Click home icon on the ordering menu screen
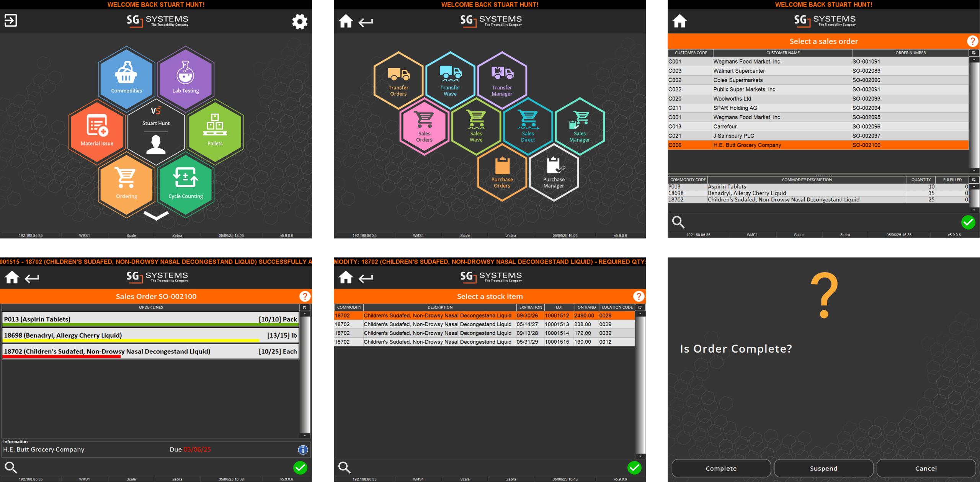Screen dimensions: 980x482 pyautogui.click(x=346, y=21)
